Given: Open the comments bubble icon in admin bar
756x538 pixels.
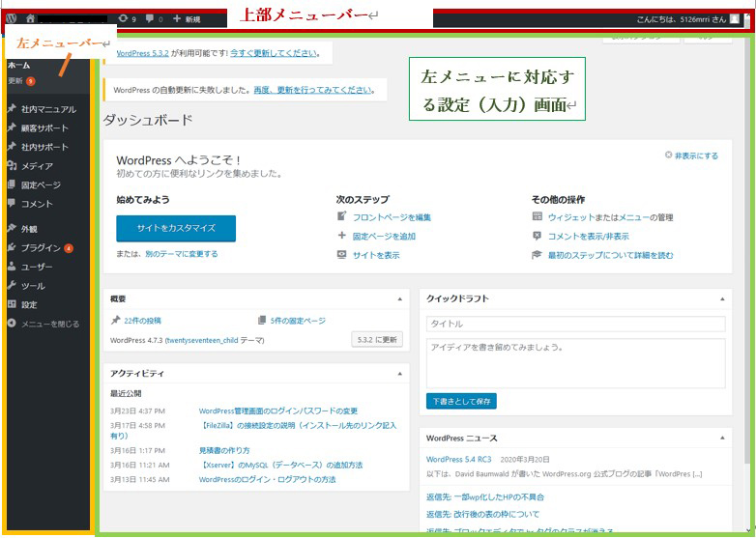Looking at the screenshot, I should [x=153, y=18].
